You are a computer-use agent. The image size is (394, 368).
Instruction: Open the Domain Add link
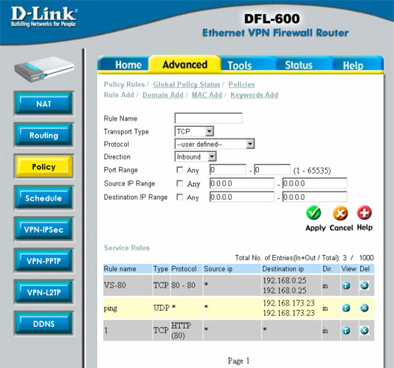[x=163, y=95]
